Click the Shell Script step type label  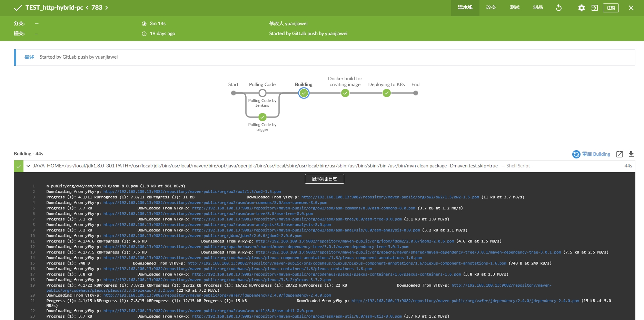[518, 166]
